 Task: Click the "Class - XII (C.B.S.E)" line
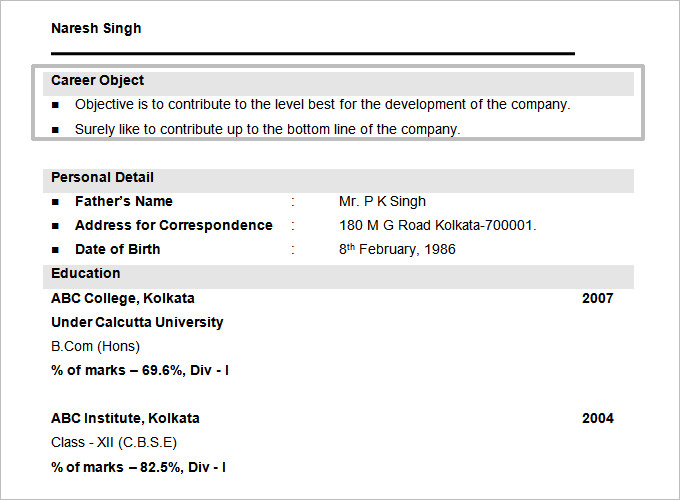pos(114,442)
